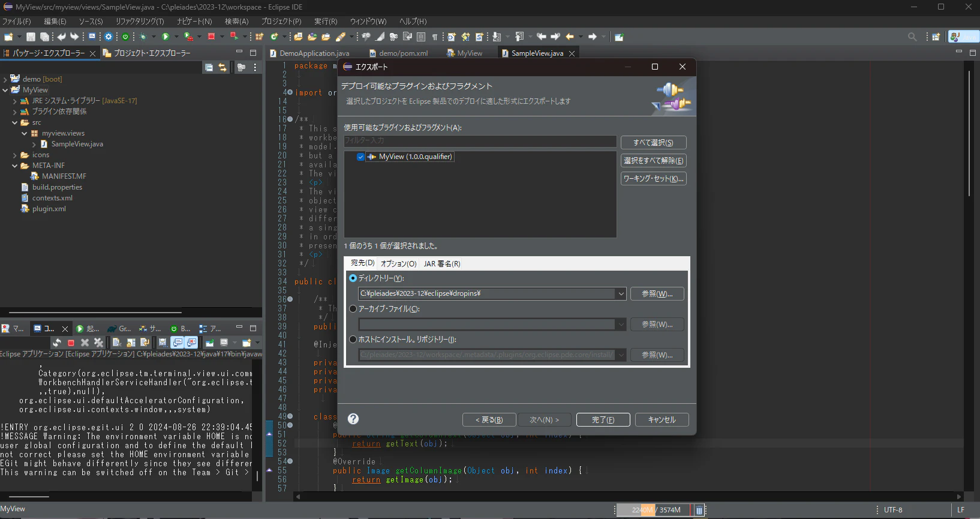The height and width of the screenshot is (519, 980).
Task: Collapse the MyView project node
Action: 5,90
